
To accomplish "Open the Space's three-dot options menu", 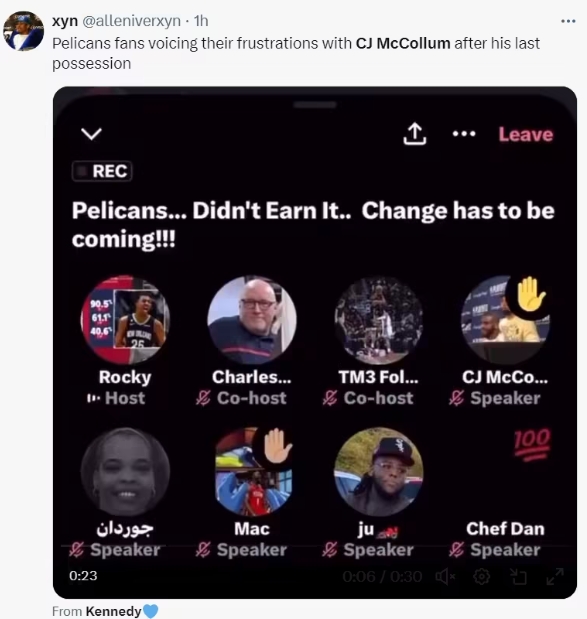I will 464,134.
